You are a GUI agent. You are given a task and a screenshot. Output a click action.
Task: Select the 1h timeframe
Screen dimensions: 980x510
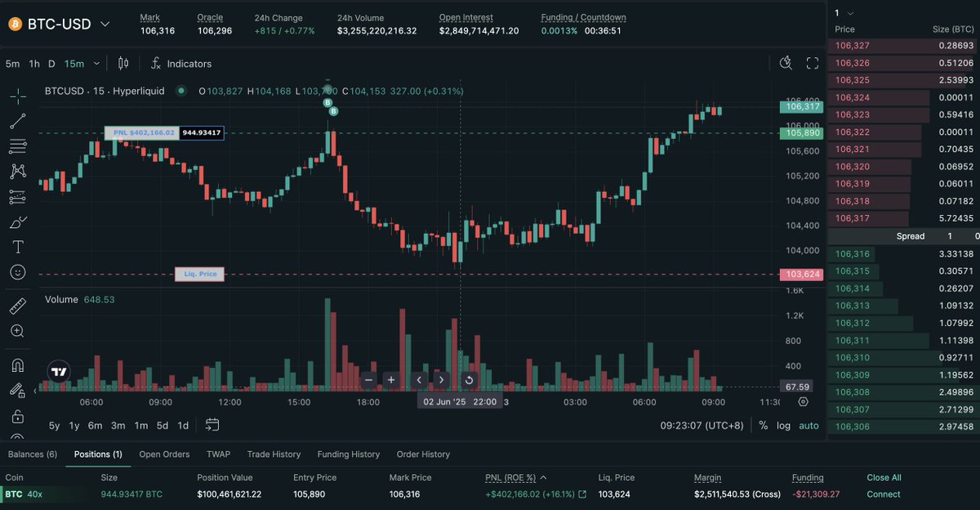33,63
